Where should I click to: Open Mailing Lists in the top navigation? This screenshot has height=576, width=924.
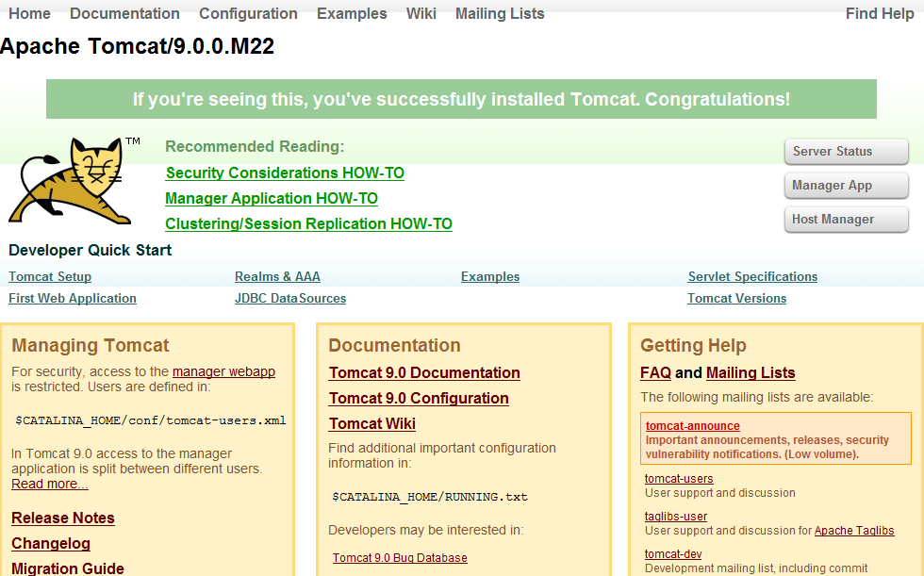tap(499, 13)
